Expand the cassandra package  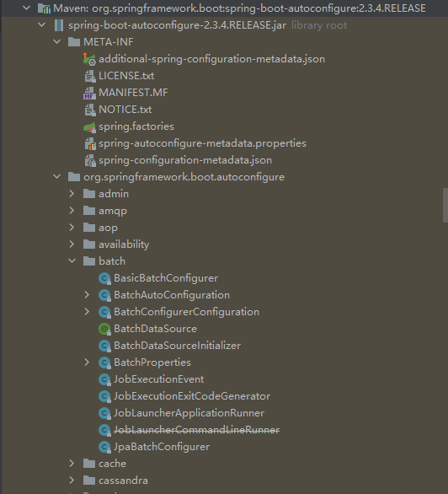point(72,481)
